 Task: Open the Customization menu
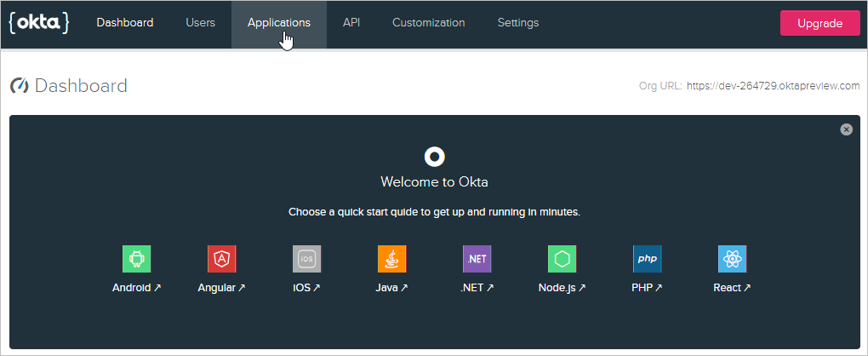428,23
